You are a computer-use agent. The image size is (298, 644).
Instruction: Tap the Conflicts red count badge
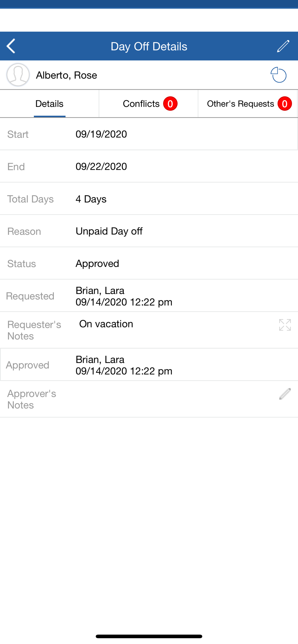(x=170, y=104)
